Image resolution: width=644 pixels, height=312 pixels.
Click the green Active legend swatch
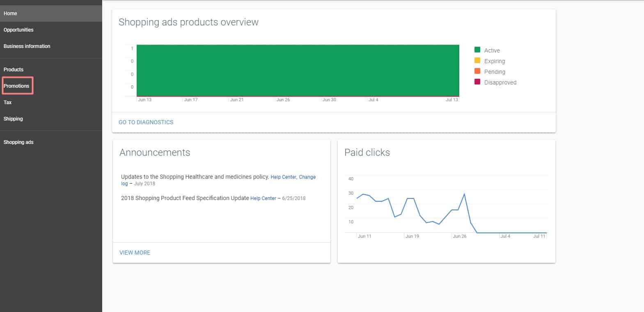click(477, 50)
